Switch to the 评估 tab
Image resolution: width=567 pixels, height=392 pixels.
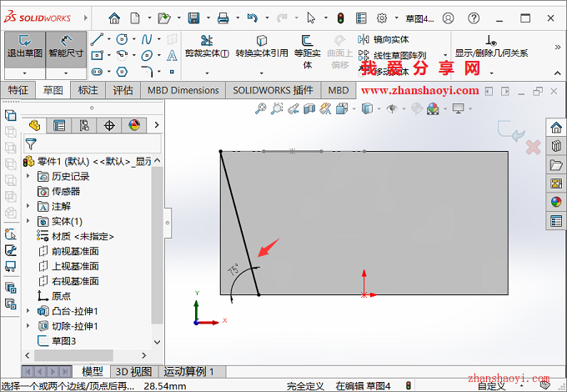(x=123, y=90)
